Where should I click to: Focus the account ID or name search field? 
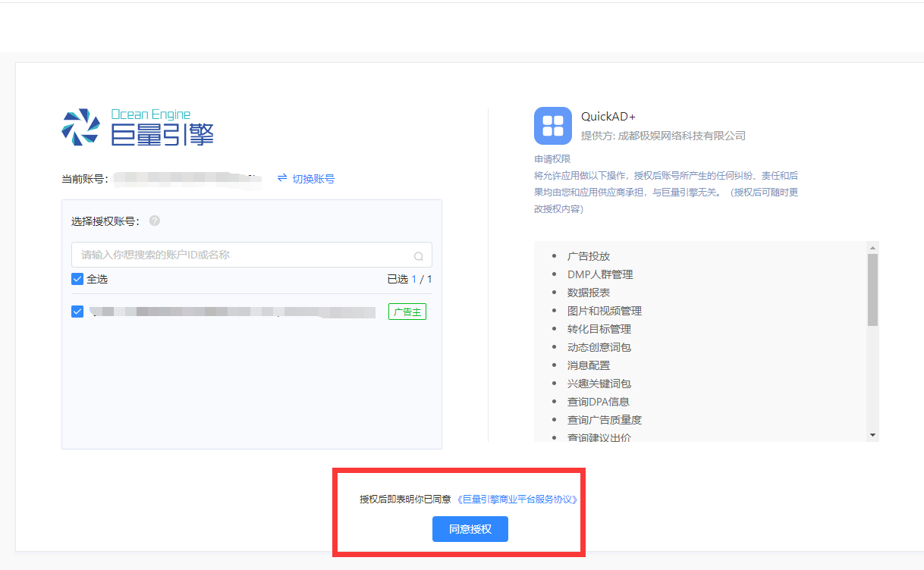coord(252,255)
